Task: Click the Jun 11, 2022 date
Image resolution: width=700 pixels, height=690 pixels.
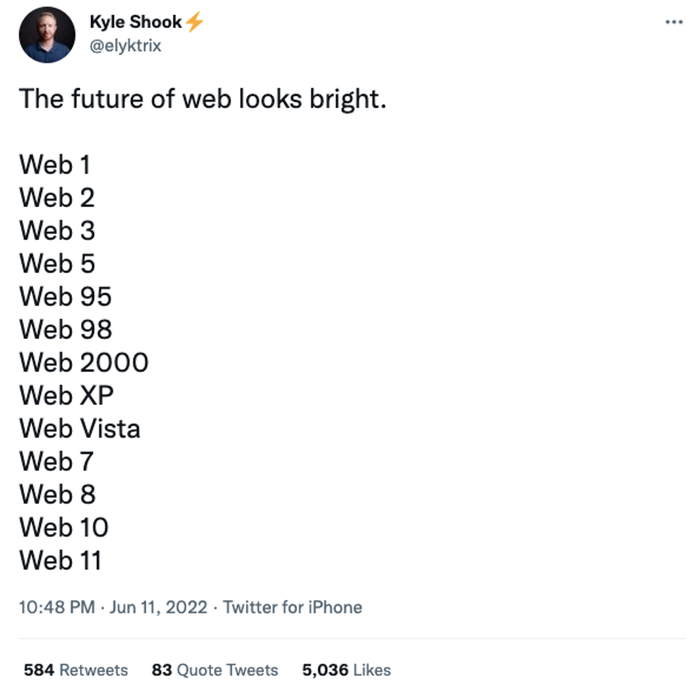Action: 159,607
